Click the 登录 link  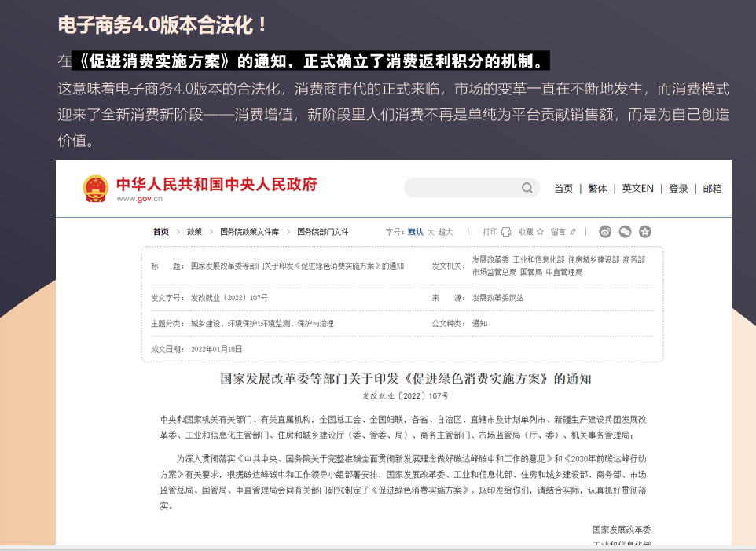(678, 189)
